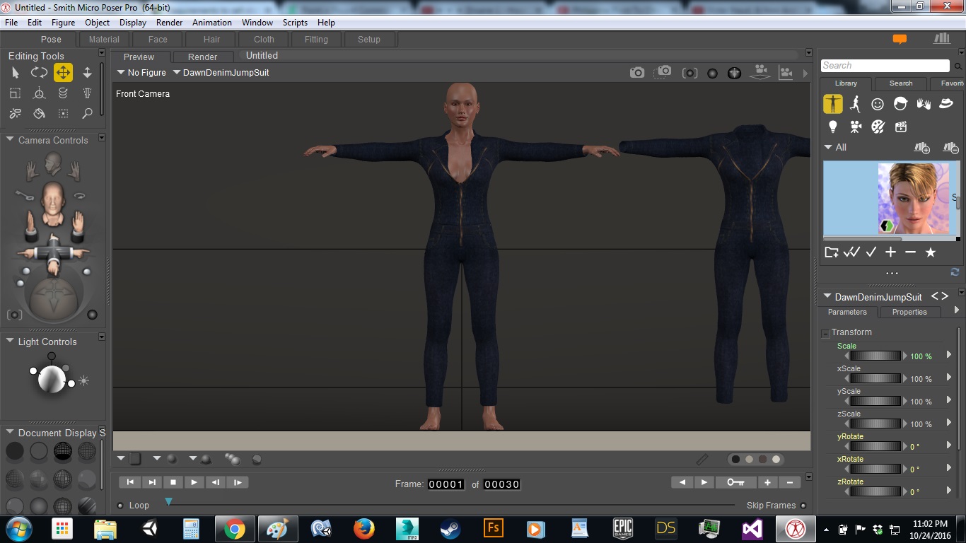Open the No Figure selection dropdown
966x560 pixels.
(141, 73)
